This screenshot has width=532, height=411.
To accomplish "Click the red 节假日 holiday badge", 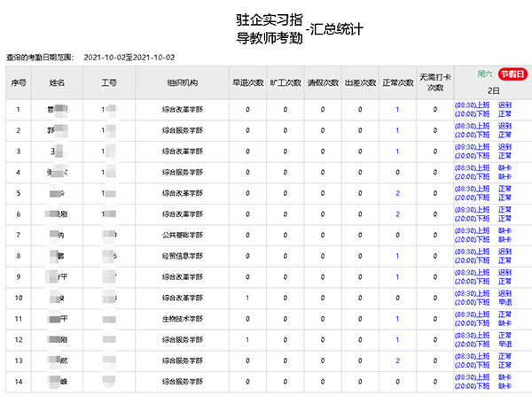I will pos(512,74).
